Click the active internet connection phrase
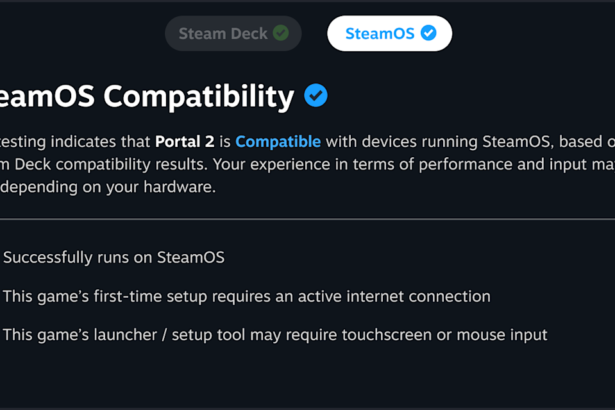The width and height of the screenshot is (615, 410). [x=394, y=297]
